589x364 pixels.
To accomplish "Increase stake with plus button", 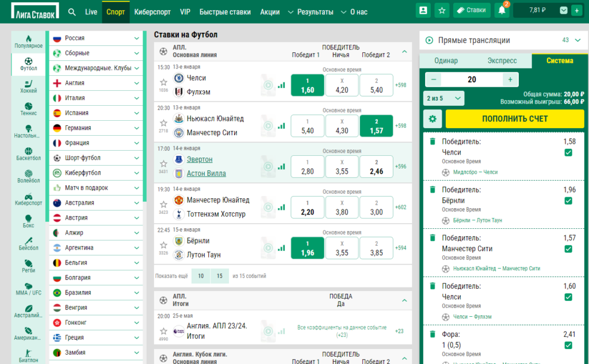I will 510,79.
